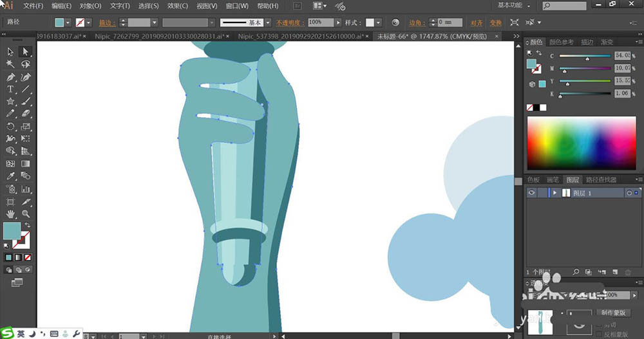Image resolution: width=644 pixels, height=339 pixels.
Task: Select the Eyedropper tool
Action: [11, 176]
